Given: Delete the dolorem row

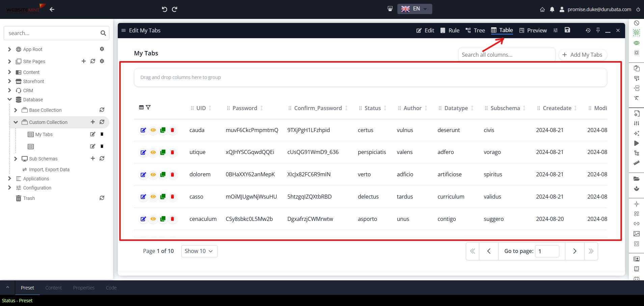Looking at the screenshot, I should 172,175.
